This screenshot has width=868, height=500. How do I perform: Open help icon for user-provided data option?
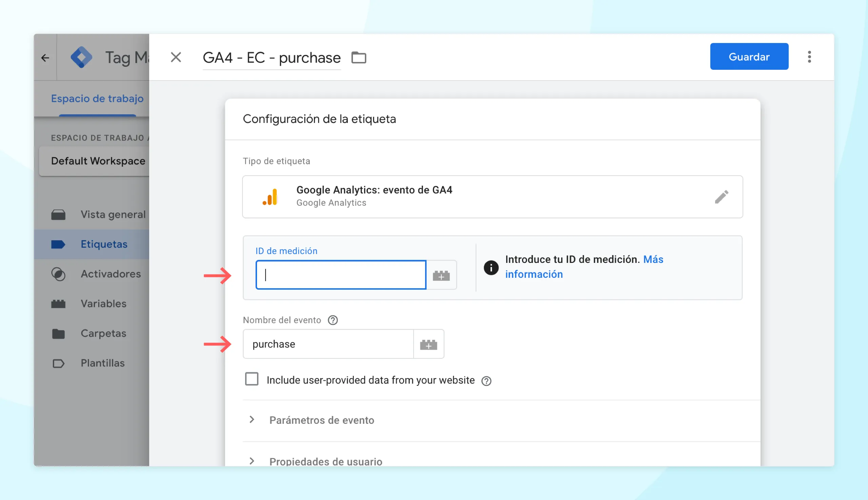click(x=486, y=381)
